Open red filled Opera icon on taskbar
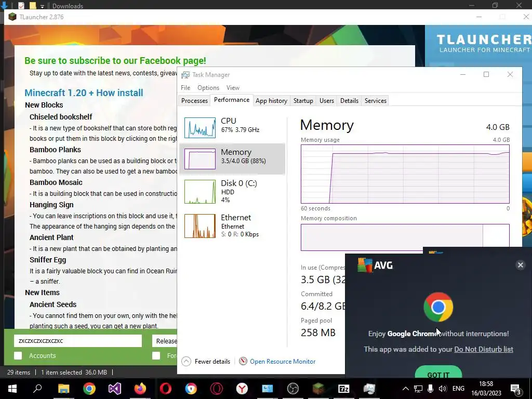The image size is (532, 399). pos(166,389)
